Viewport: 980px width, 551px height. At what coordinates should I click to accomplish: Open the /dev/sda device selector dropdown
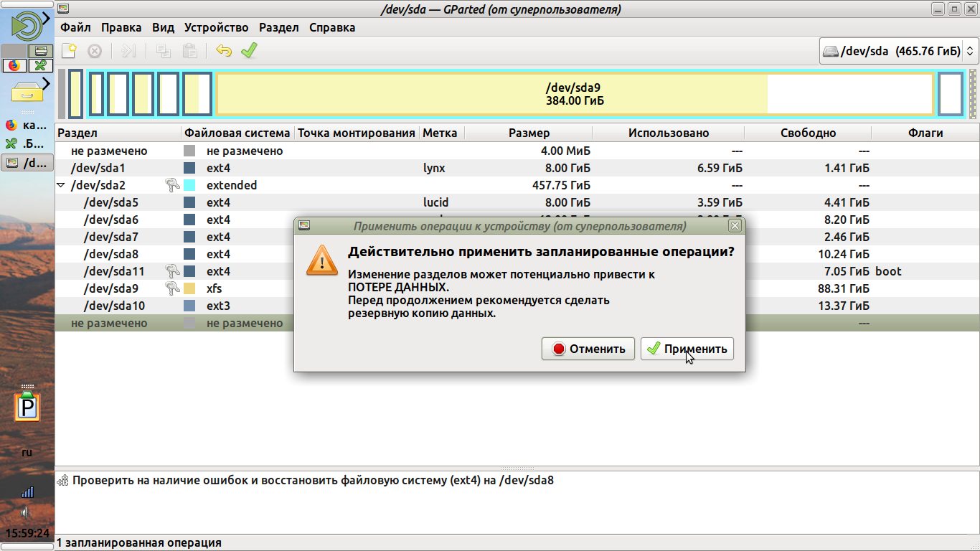[x=898, y=51]
